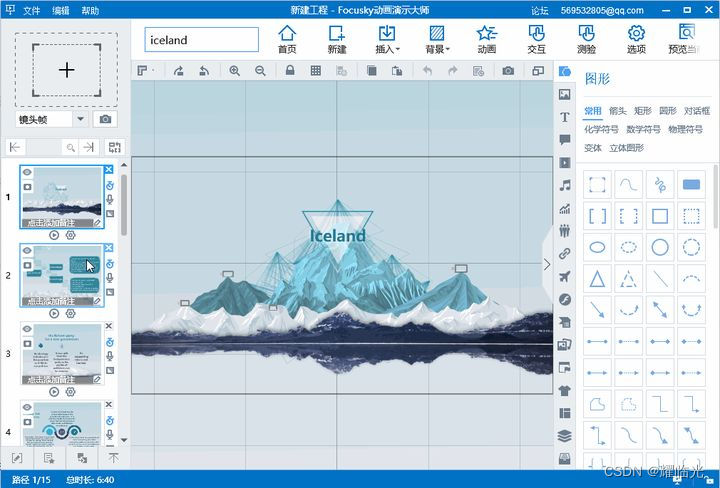
Task: Toggle timer setting on frame 1
Action: pos(110,185)
